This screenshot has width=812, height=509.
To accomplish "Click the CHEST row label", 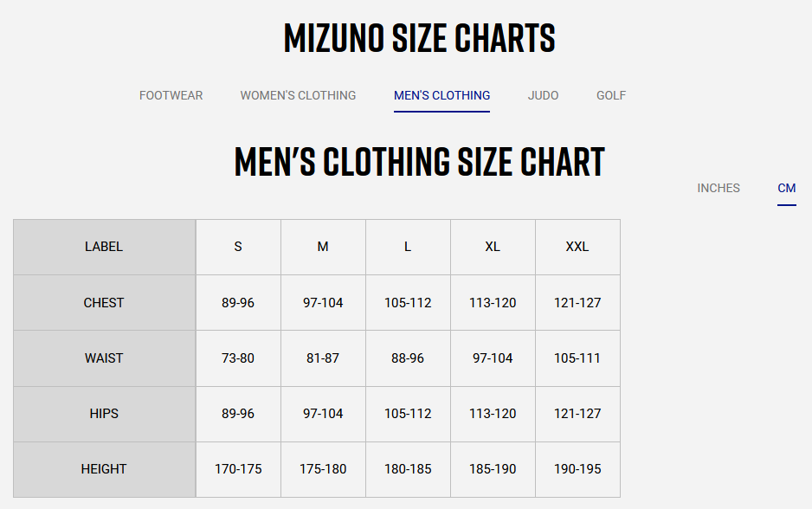I will pyautogui.click(x=104, y=303).
